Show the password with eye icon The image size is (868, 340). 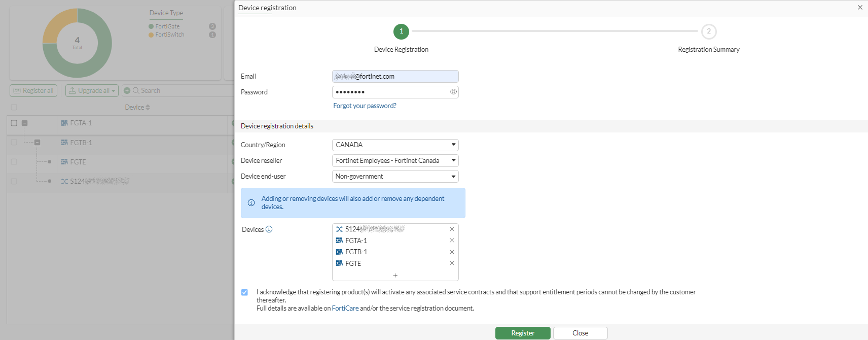point(453,92)
